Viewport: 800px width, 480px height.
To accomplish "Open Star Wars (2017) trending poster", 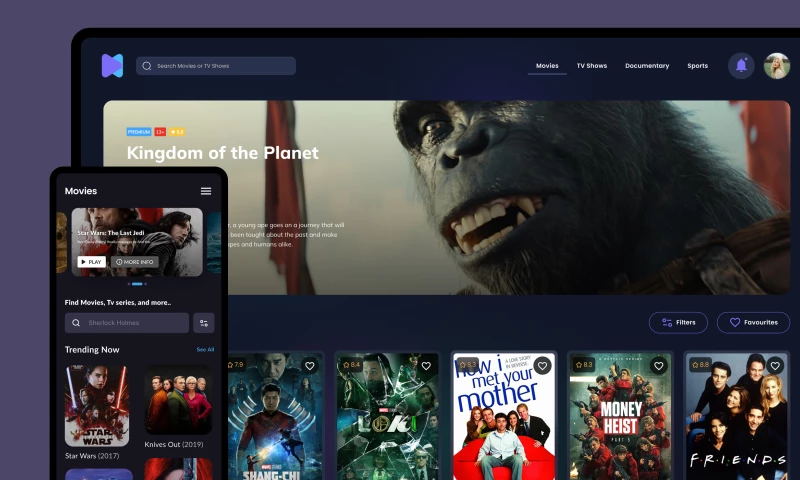I will coord(97,406).
